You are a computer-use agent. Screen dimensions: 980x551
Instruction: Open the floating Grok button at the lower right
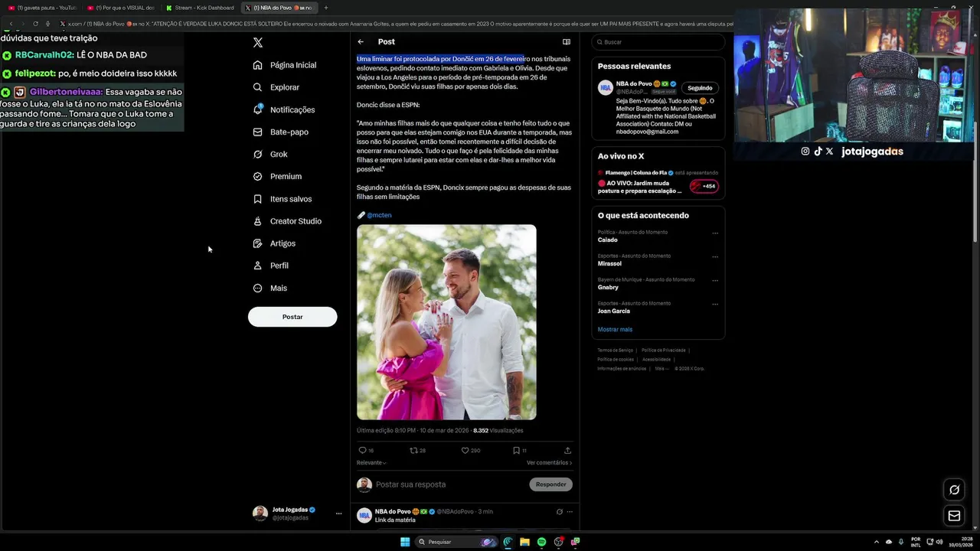(x=954, y=490)
